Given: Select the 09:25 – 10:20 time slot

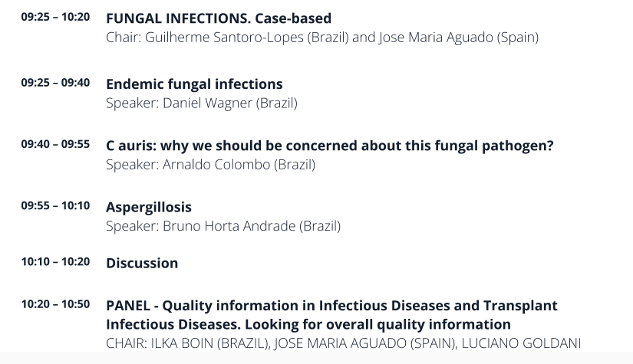Looking at the screenshot, I should tap(55, 17).
